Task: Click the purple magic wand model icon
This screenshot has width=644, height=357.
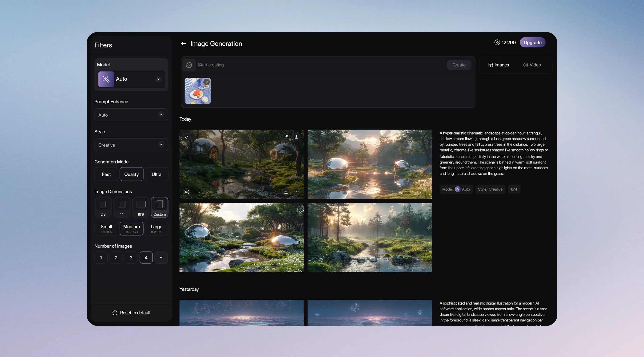Action: pos(106,79)
